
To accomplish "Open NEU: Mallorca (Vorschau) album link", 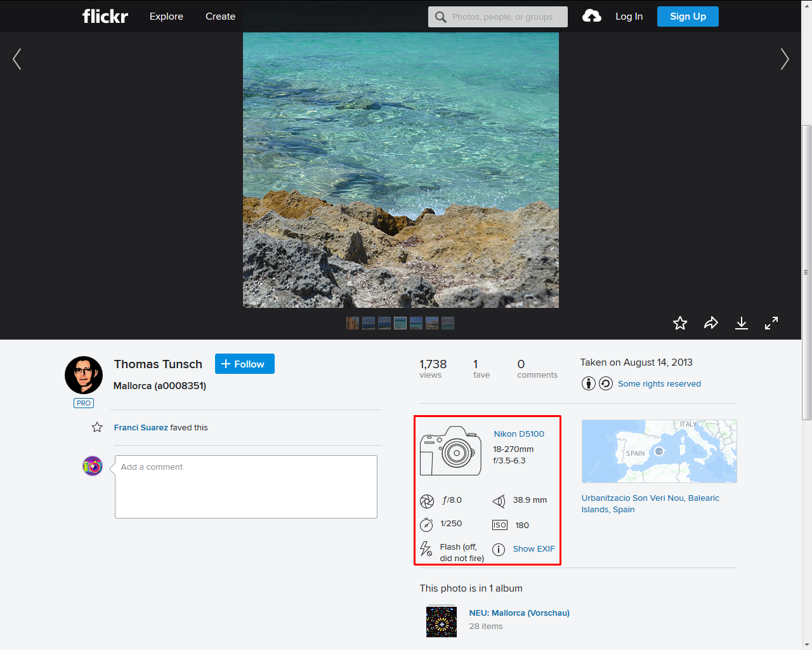I will point(519,613).
